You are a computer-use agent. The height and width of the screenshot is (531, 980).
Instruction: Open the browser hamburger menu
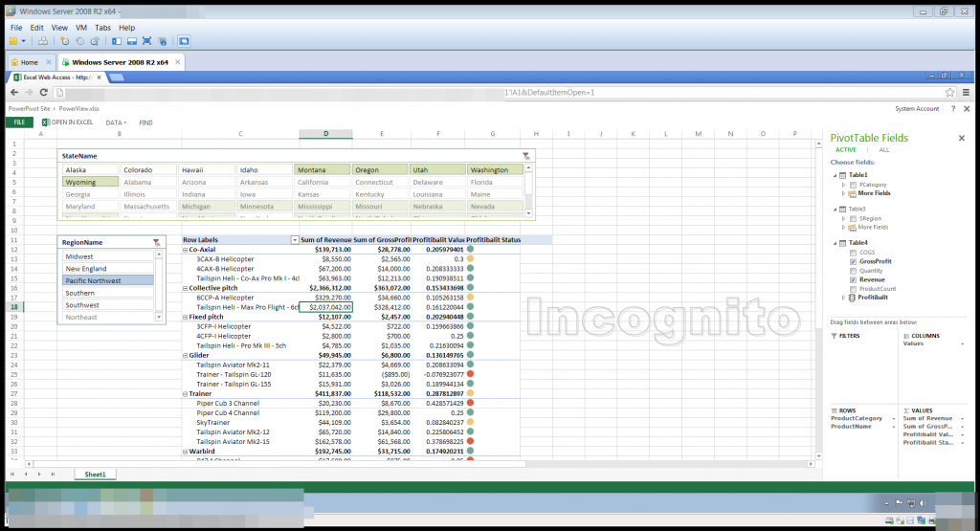[967, 93]
